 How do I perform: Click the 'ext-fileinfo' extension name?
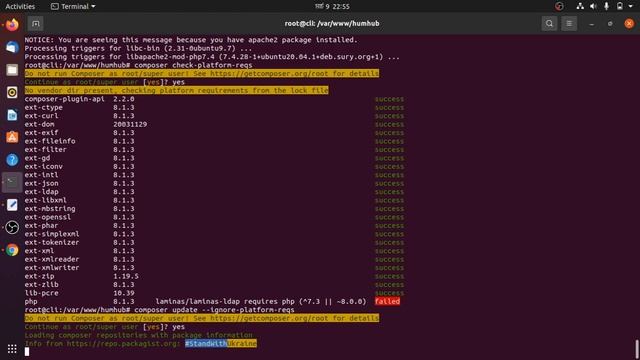[x=50, y=141]
